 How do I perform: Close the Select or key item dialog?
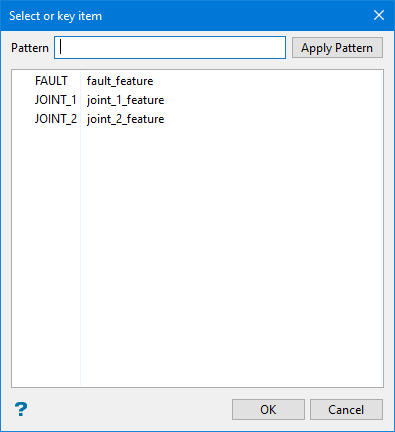379,15
